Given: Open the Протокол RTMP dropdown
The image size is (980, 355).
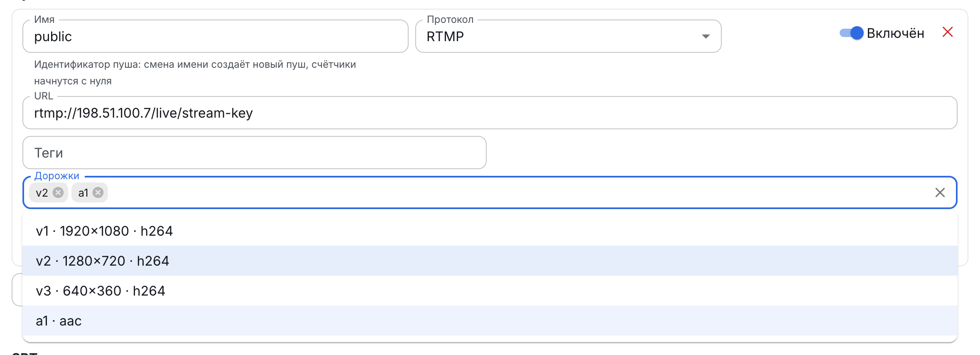Looking at the screenshot, I should tap(568, 36).
